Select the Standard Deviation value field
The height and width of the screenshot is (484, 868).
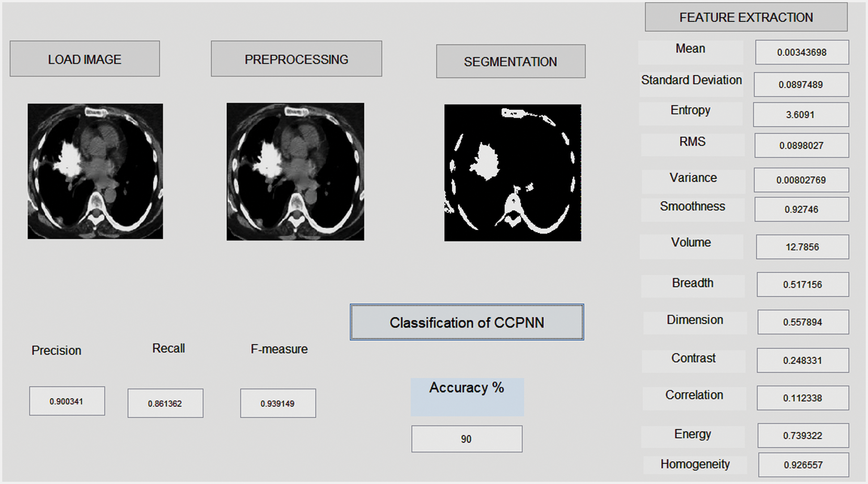click(801, 85)
